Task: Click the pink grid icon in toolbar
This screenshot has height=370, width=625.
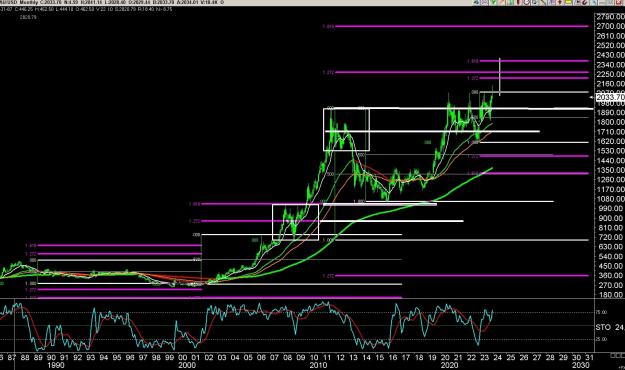Action: pos(484,2)
